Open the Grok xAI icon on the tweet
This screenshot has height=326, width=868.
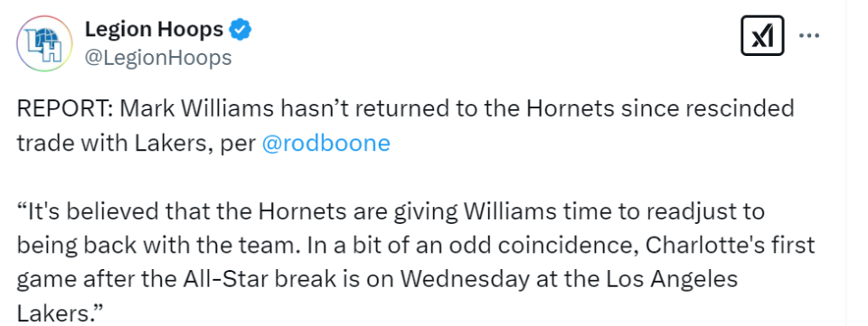pyautogui.click(x=761, y=35)
